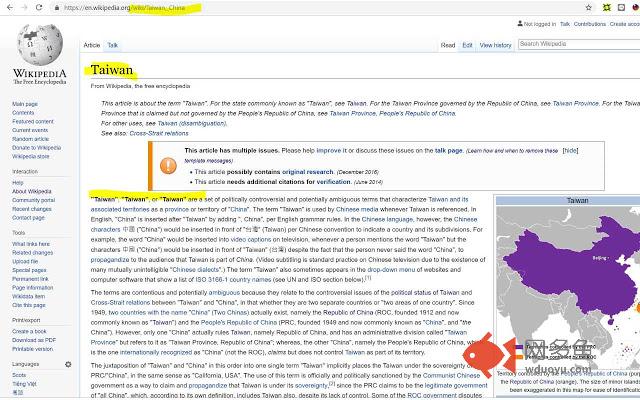This screenshot has width=640, height=400.
Task: Select the Edit tab
Action: pyautogui.click(x=467, y=45)
